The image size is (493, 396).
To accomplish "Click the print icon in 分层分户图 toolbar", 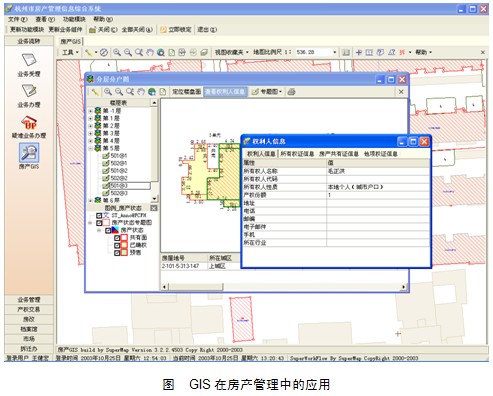I will [x=291, y=92].
